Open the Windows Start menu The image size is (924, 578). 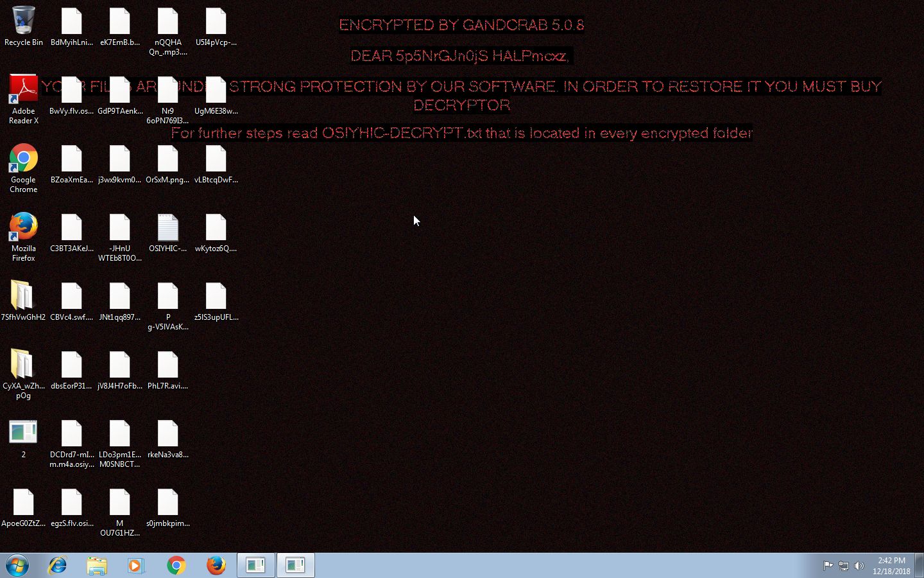tap(17, 565)
